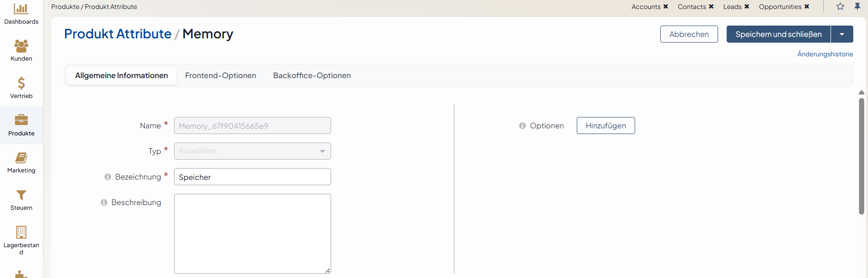
Task: Show info tooltip next to Bezeichnung
Action: click(108, 177)
